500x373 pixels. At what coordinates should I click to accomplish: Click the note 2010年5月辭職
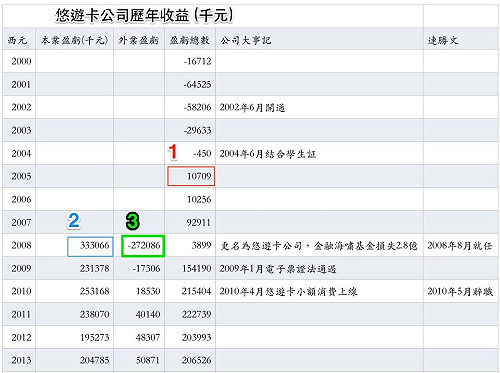460,292
